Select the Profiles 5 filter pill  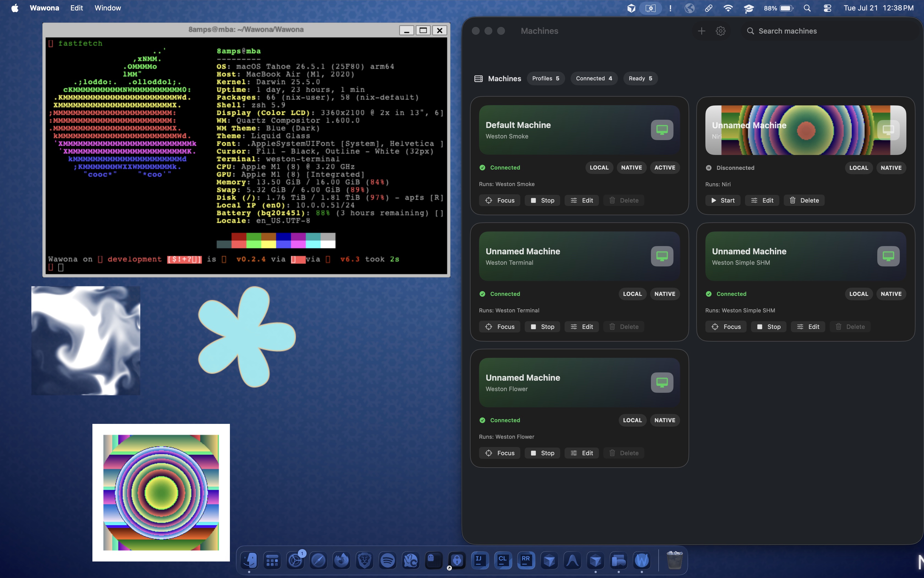546,78
